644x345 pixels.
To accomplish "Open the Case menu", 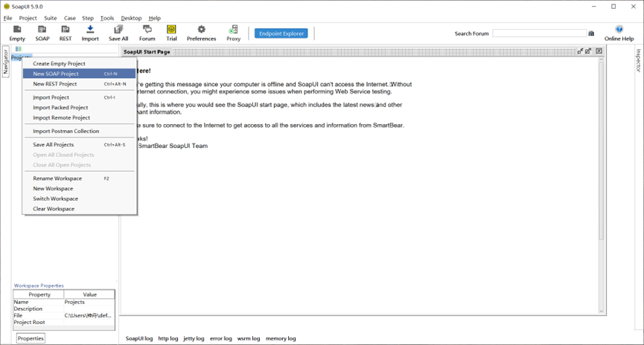I will click(x=70, y=18).
